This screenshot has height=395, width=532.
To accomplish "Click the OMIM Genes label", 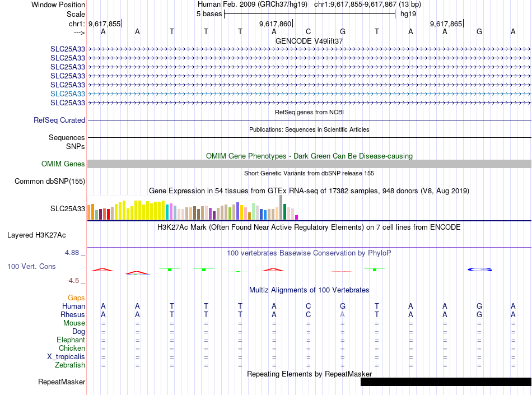I will click(63, 164).
